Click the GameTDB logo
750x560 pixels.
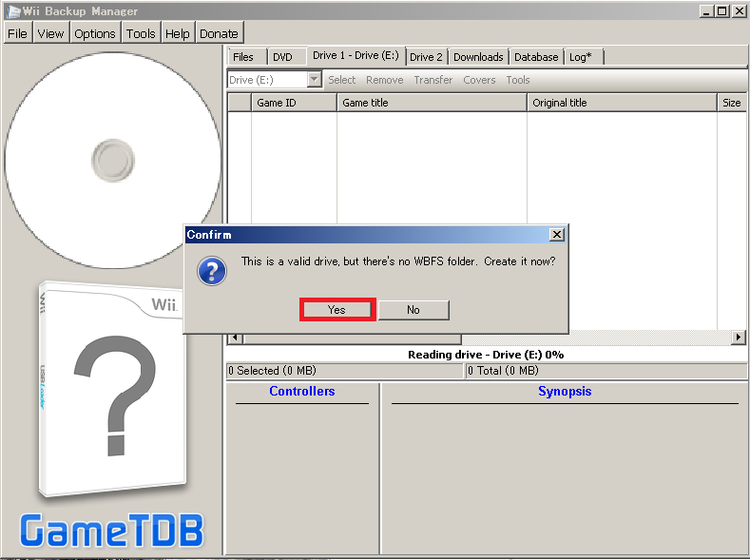[111, 530]
